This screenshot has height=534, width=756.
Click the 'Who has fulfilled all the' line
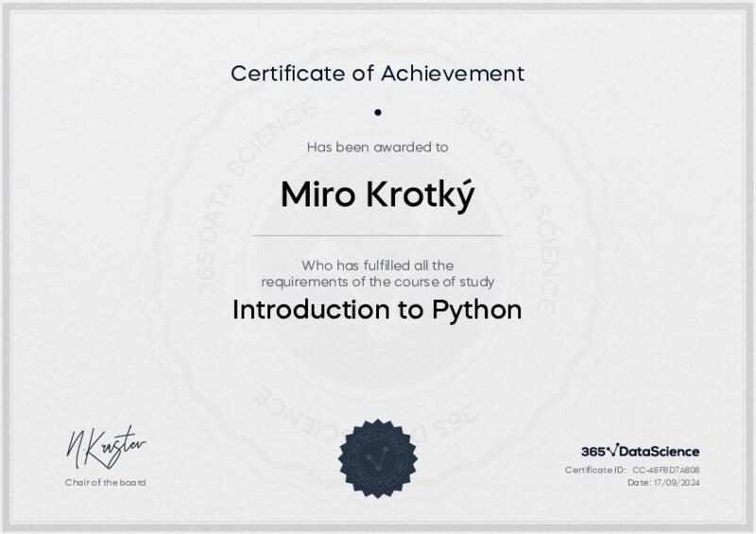pos(377,266)
